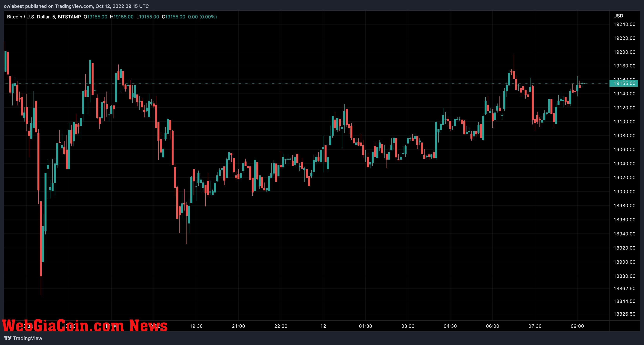This screenshot has width=644, height=345.
Task: Click the 19080.00 price axis label
Action: tap(624, 135)
